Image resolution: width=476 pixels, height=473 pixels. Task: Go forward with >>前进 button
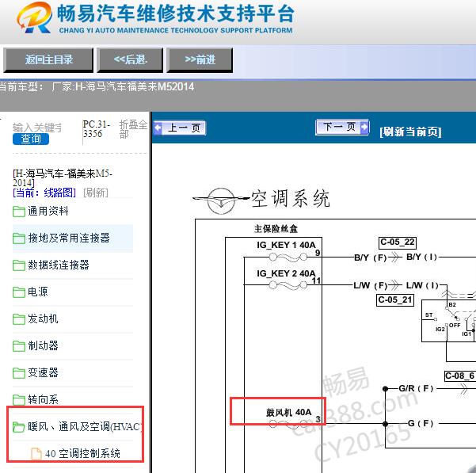pyautogui.click(x=200, y=59)
